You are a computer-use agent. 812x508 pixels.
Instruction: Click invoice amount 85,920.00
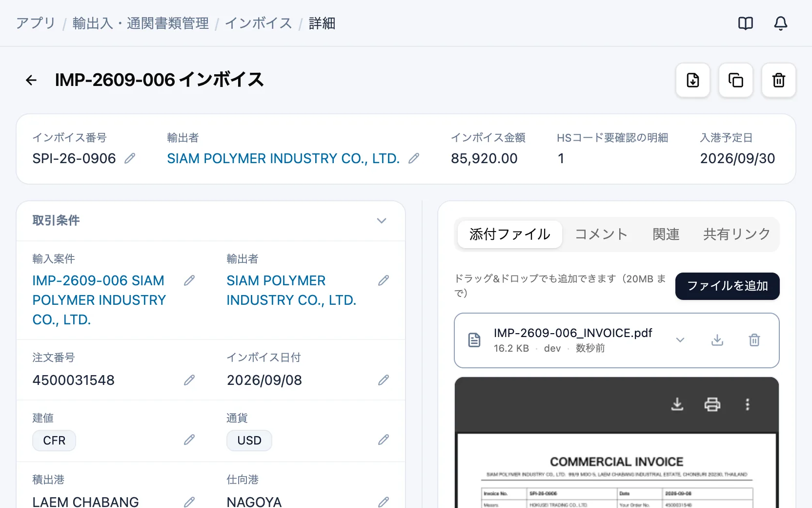[484, 158]
